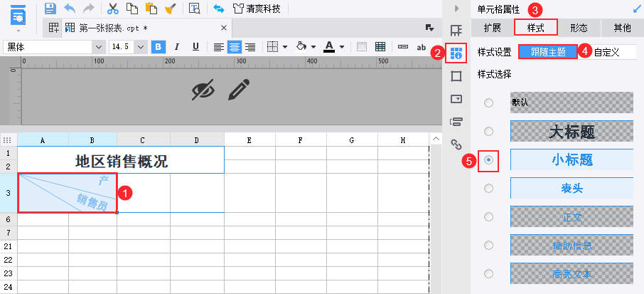Click the Save icon in toolbar
The image size is (644, 294).
click(x=50, y=9)
